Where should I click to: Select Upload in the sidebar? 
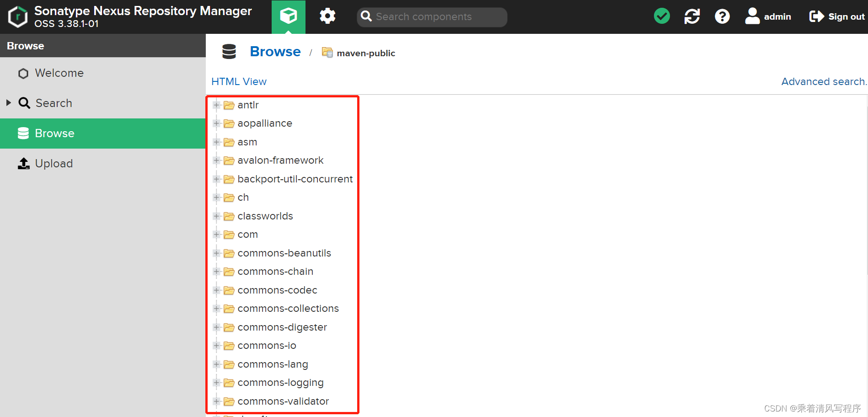coord(103,164)
